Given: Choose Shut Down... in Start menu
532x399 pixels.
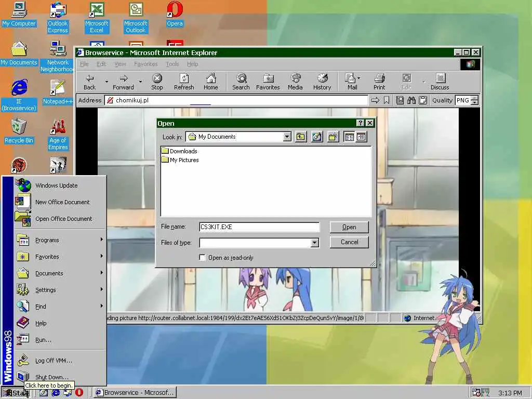Looking at the screenshot, I should (60, 377).
